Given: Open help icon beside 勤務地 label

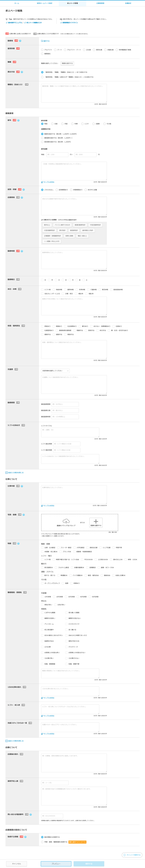Looking at the screenshot, I should [20, 41].
